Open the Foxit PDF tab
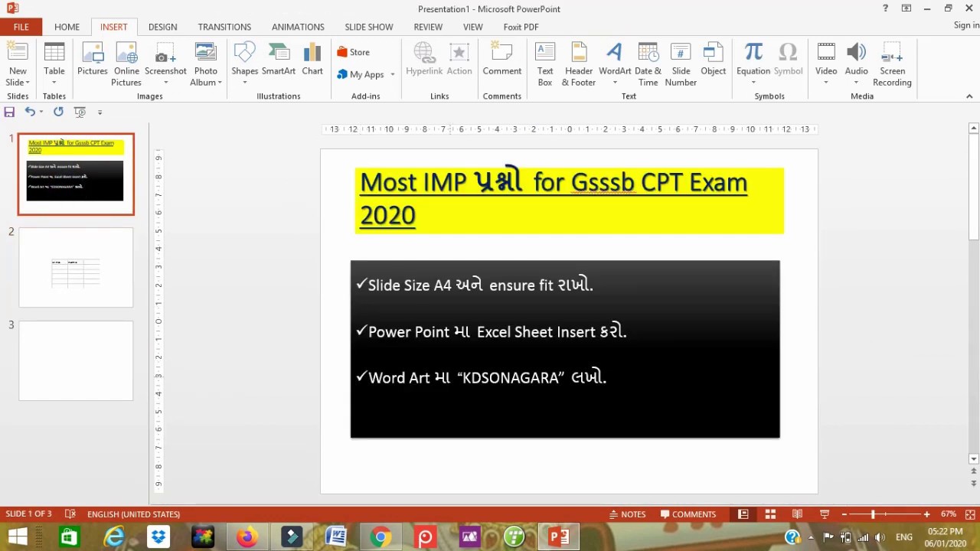This screenshot has height=551, width=980. 521,27
